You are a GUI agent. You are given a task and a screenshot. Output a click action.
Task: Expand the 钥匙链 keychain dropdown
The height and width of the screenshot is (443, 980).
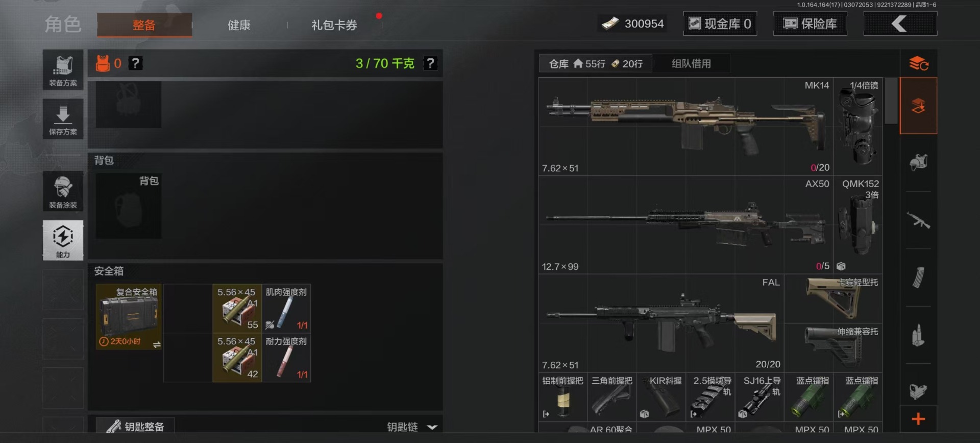tap(432, 427)
